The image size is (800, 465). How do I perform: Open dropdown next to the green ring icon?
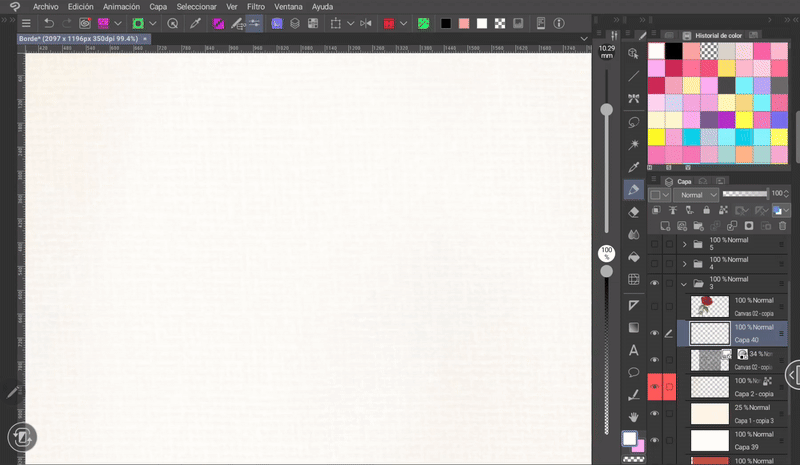153,23
